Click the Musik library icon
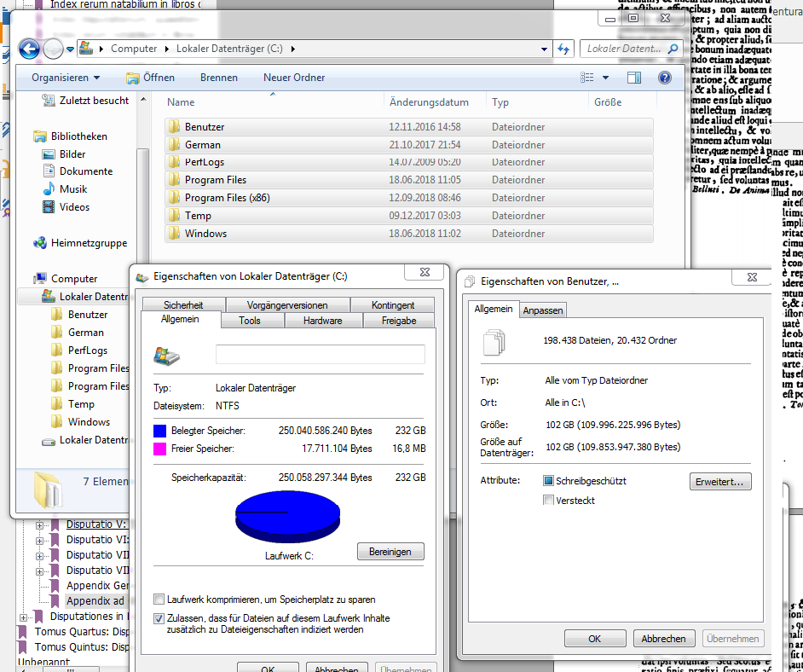The height and width of the screenshot is (672, 803). (x=49, y=189)
